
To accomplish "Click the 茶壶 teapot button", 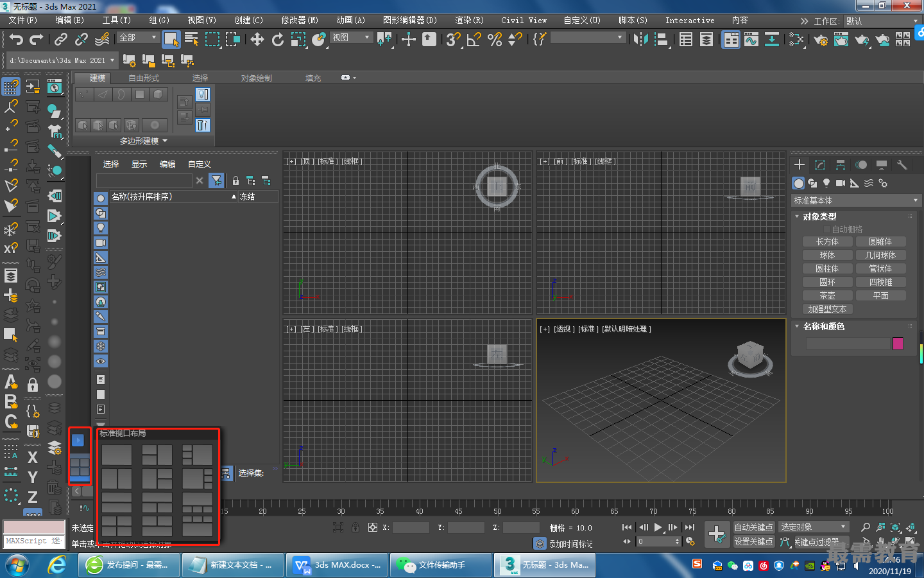I will click(x=827, y=295).
